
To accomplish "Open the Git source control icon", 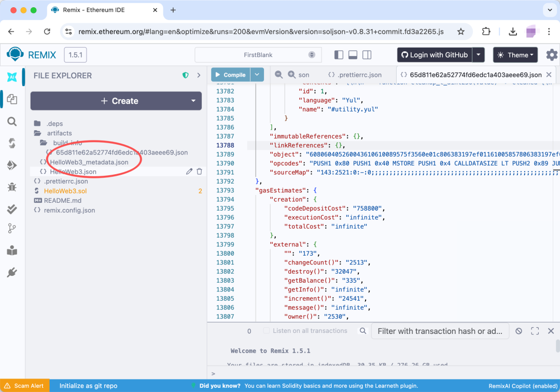I will click(12, 229).
